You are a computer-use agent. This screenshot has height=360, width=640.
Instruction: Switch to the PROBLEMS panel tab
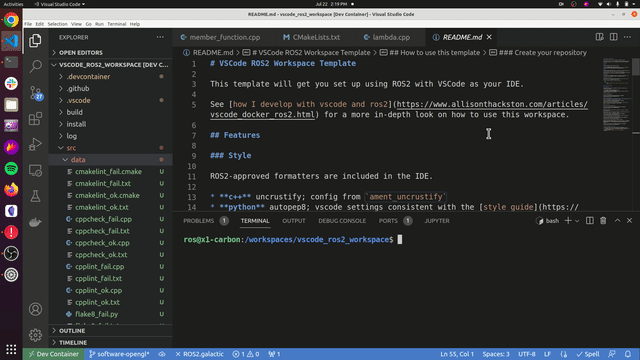[198, 221]
